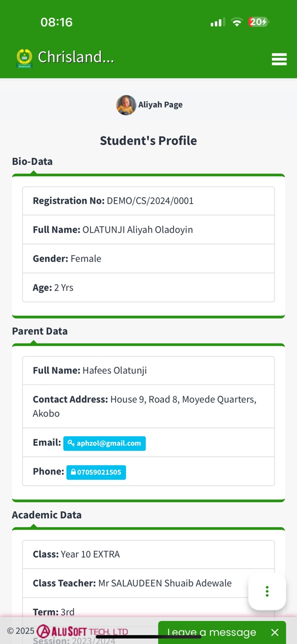This screenshot has height=644, width=297.
Task: Tap the three-dot floating action button
Action: tap(267, 592)
